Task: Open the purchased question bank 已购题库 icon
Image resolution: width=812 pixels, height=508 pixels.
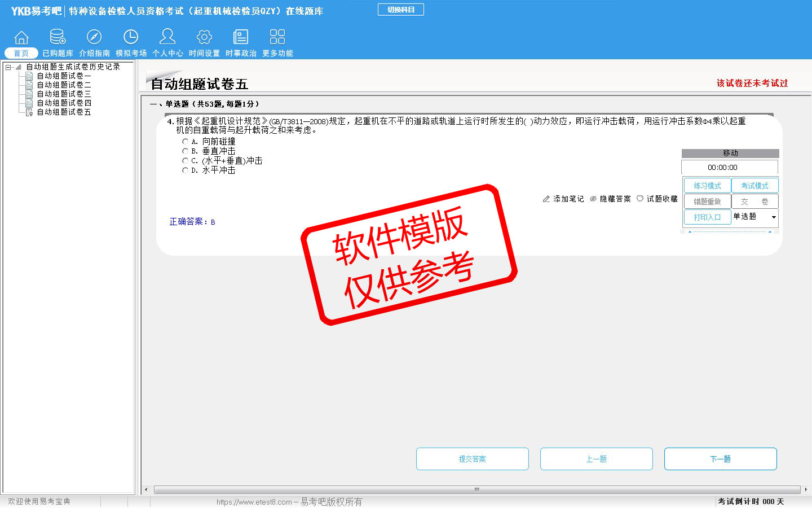Action: tap(58, 38)
